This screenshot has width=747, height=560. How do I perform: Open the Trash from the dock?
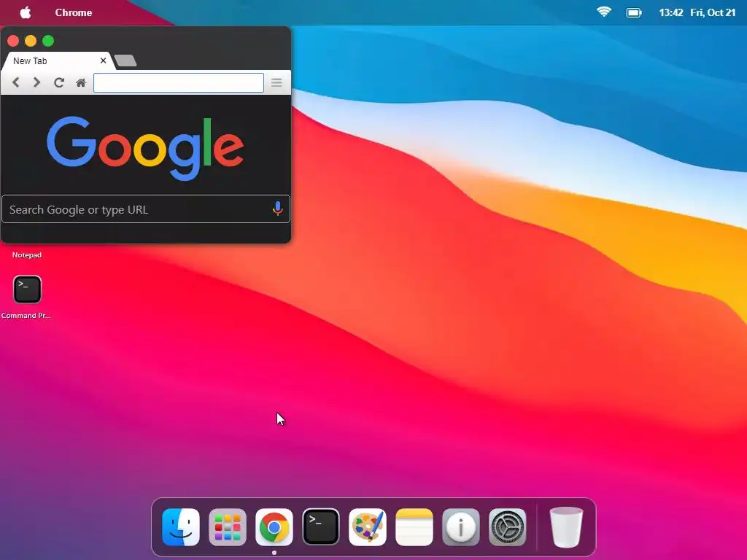click(566, 527)
